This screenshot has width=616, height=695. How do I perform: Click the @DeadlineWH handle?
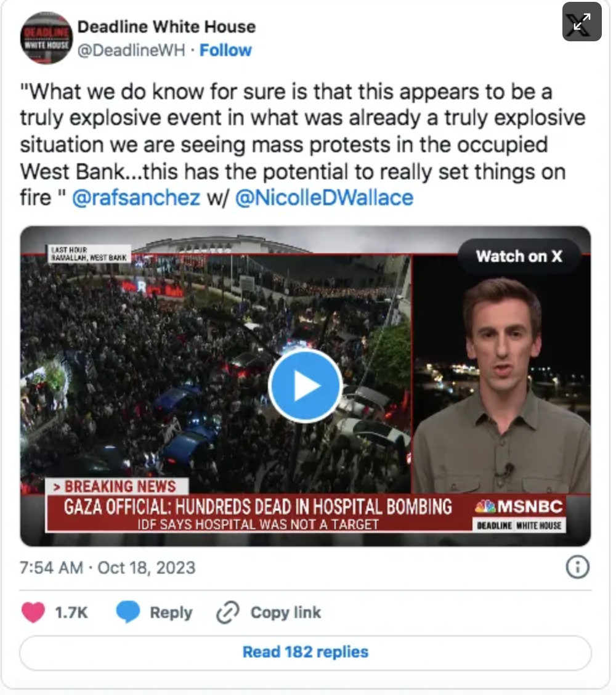tap(131, 50)
